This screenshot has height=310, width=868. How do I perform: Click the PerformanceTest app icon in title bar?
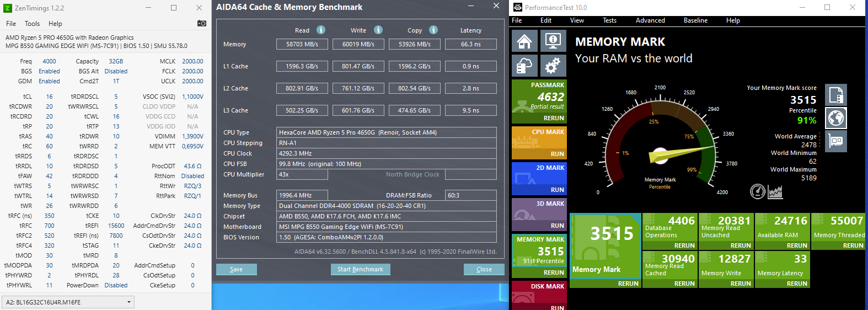click(x=518, y=8)
